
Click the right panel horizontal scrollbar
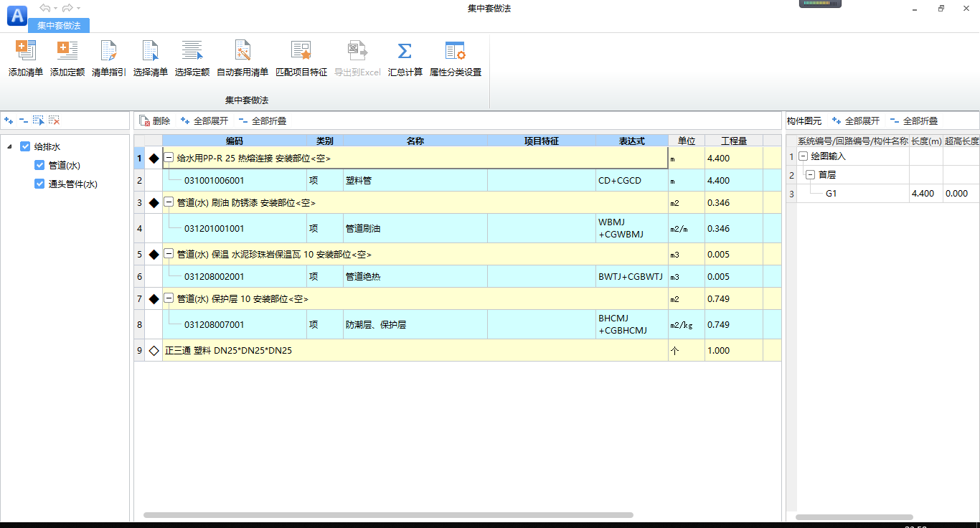click(x=854, y=517)
